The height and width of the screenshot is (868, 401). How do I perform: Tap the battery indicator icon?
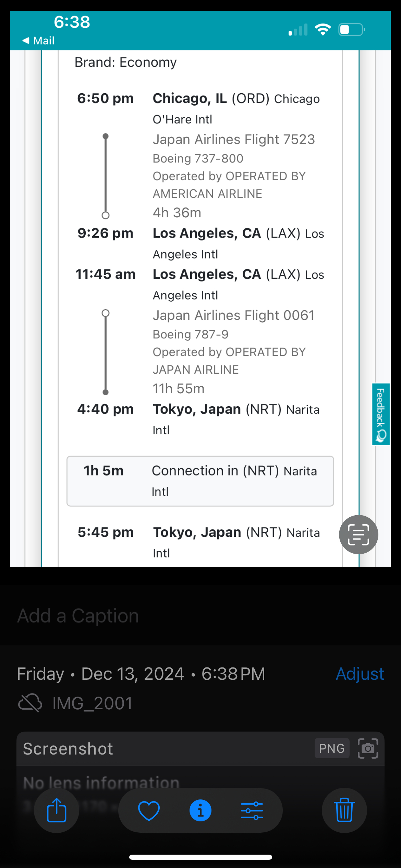click(x=352, y=30)
